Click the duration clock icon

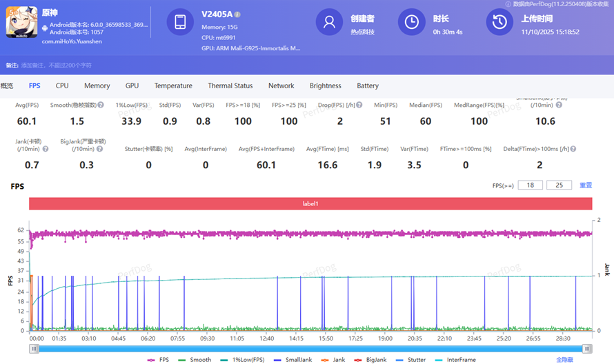click(x=412, y=22)
